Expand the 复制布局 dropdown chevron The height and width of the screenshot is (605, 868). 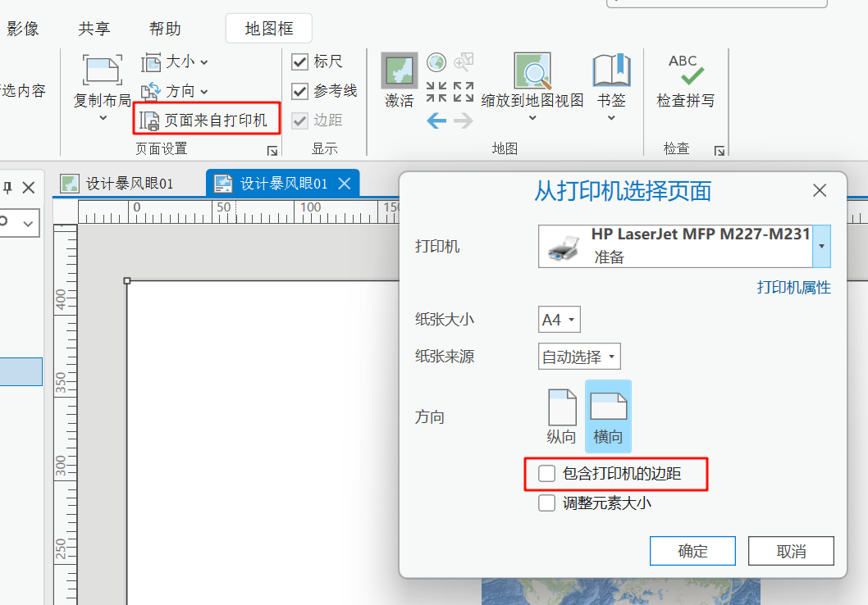(103, 118)
